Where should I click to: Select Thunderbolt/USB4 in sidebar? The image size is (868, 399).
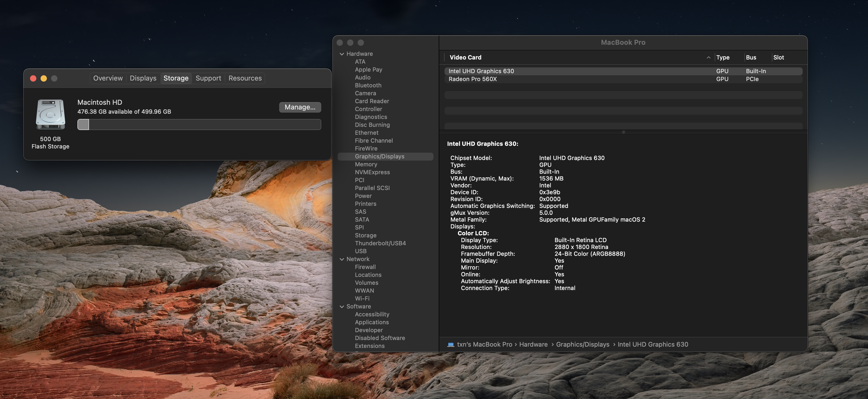380,243
